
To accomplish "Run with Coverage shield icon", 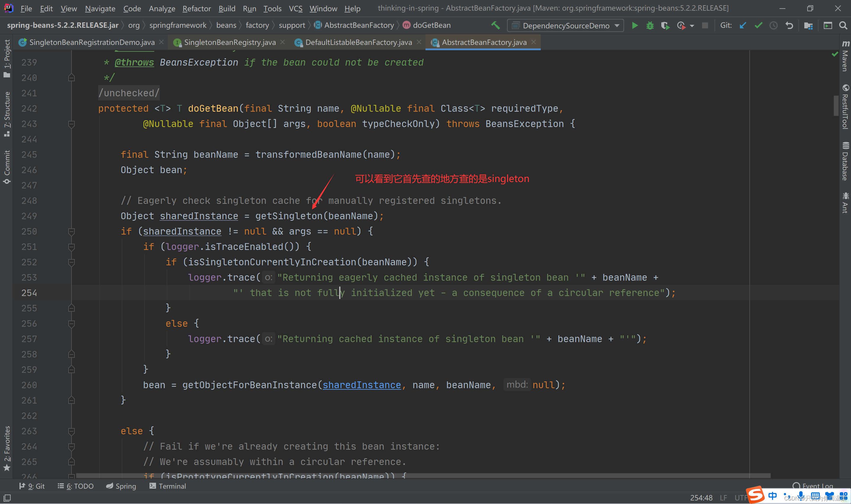I will [x=665, y=25].
